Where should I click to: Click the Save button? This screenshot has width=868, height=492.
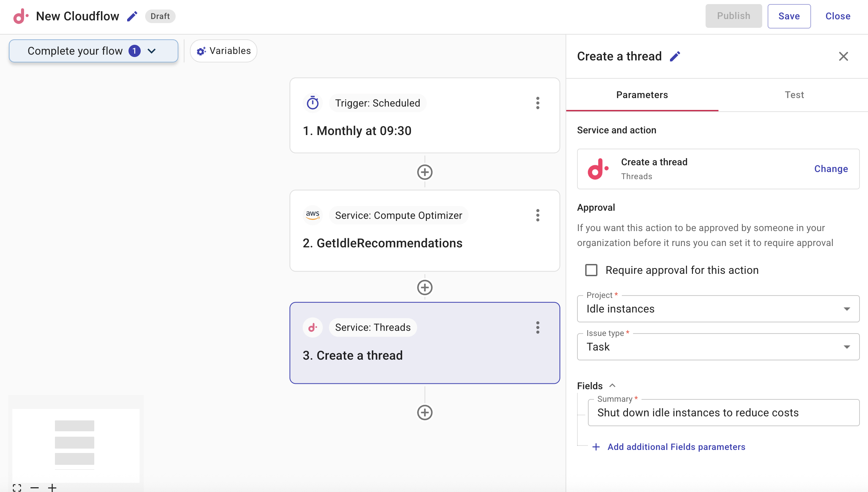[789, 16]
